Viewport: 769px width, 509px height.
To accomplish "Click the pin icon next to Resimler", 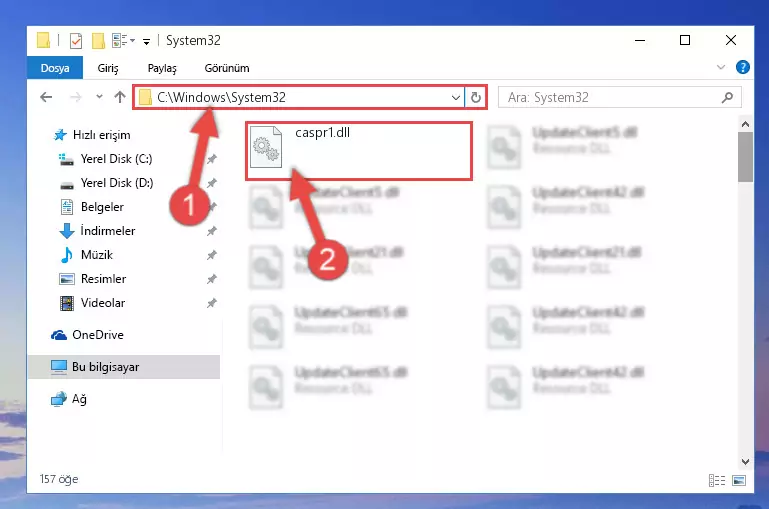I will click(211, 279).
